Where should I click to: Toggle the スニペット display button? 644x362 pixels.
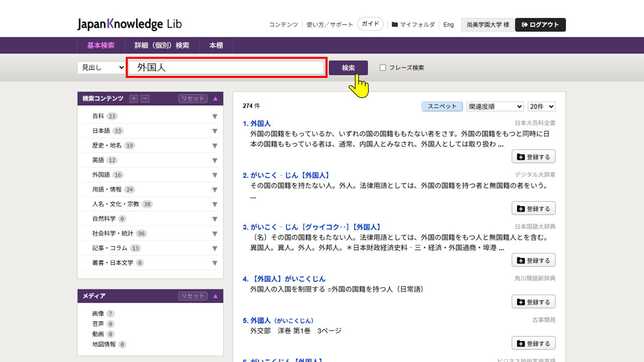(442, 107)
